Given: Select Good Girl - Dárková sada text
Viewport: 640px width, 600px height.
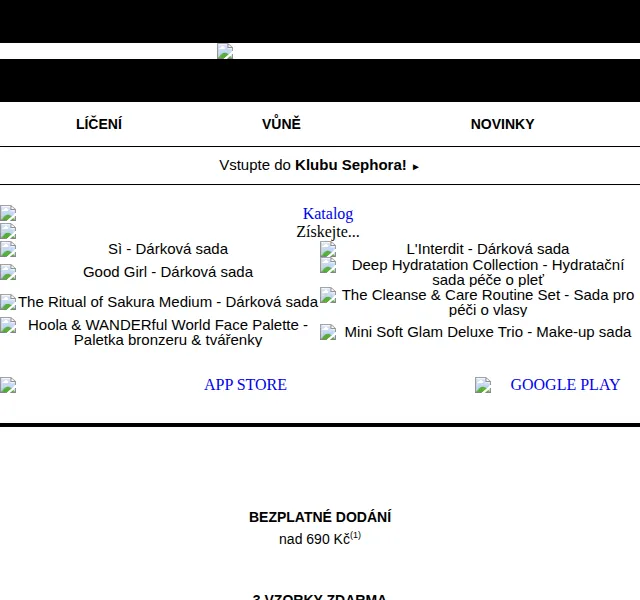Looking at the screenshot, I should [168, 272].
